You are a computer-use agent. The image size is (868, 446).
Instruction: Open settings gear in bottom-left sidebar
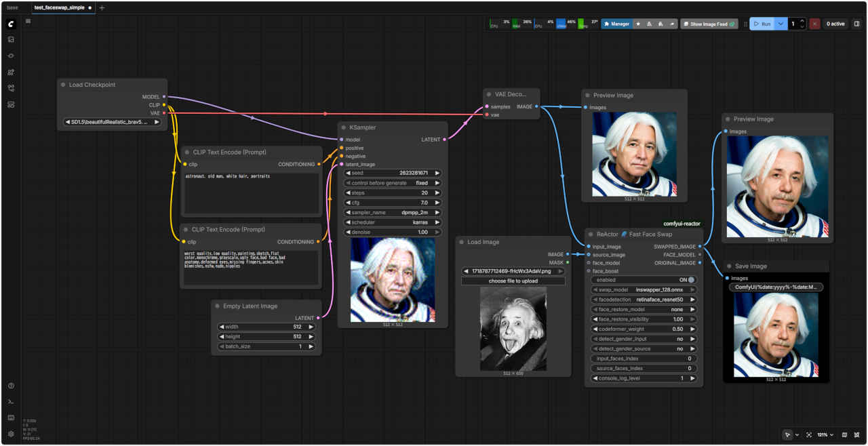click(11, 434)
